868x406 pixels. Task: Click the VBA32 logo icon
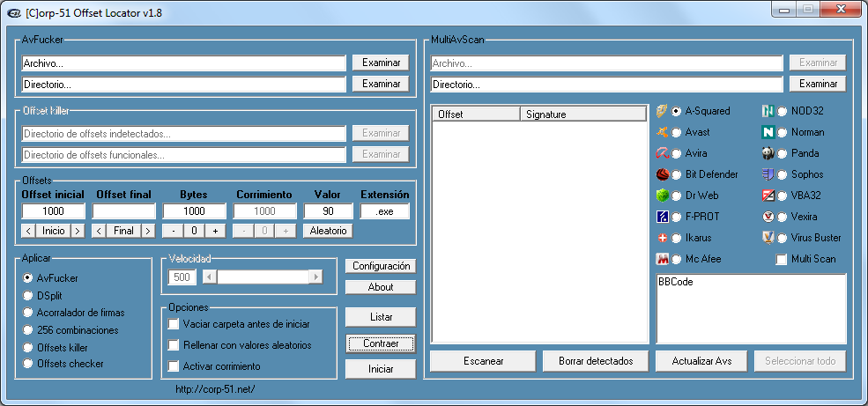pyautogui.click(x=768, y=196)
